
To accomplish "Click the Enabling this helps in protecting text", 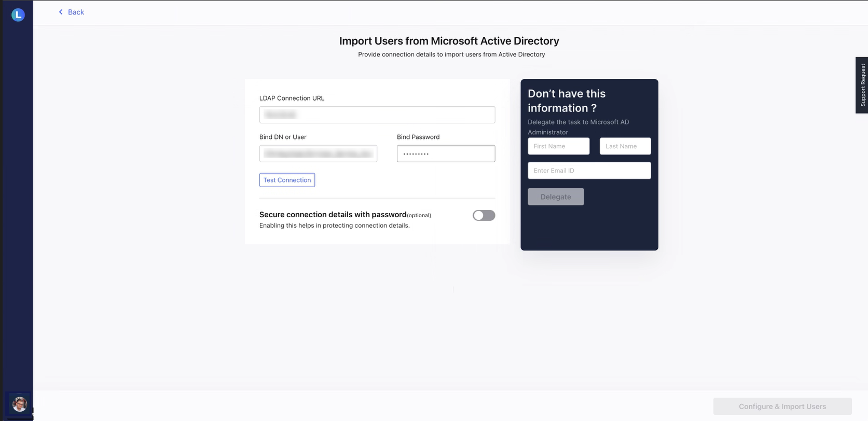I will pos(335,226).
